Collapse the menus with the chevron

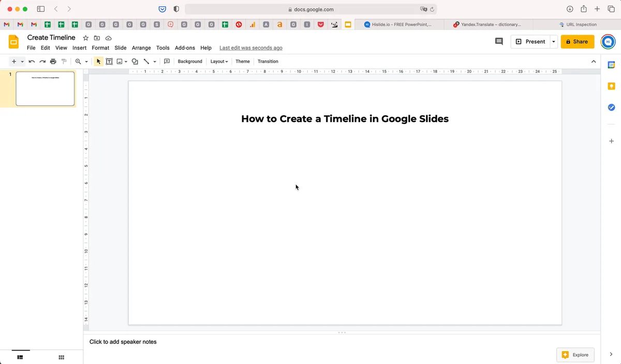[x=594, y=62]
